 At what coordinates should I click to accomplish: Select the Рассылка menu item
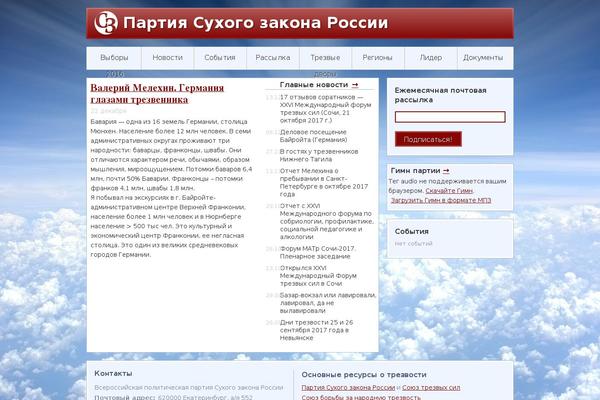coord(273,58)
